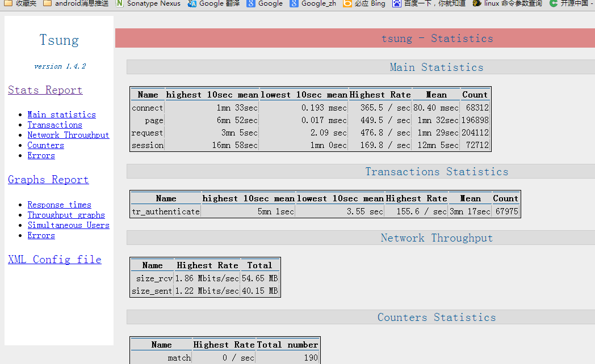This screenshot has height=364, width=595.
Task: Select size_sent rate 1.22 Mbits/sec
Action: point(207,291)
